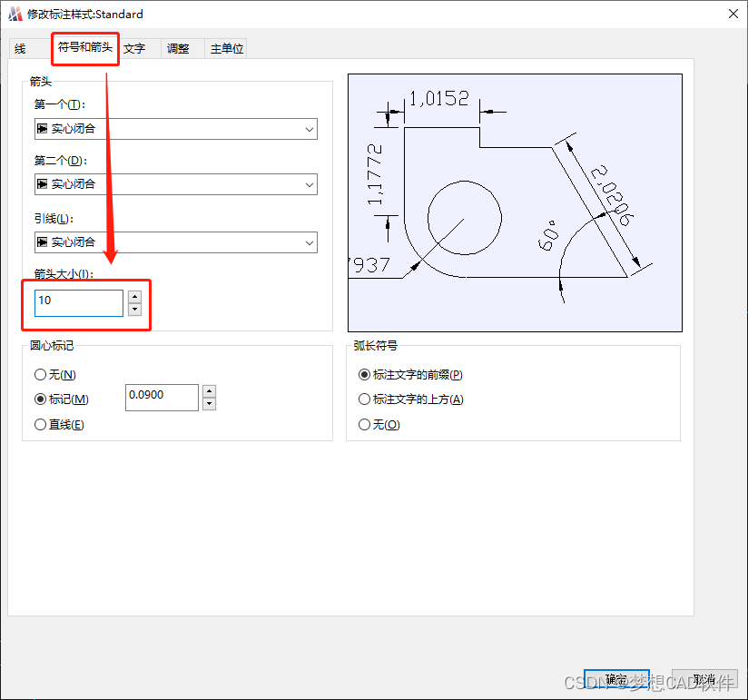Open the 引线 arrowhead dropdown
Image resolution: width=748 pixels, height=700 pixels.
tap(176, 242)
